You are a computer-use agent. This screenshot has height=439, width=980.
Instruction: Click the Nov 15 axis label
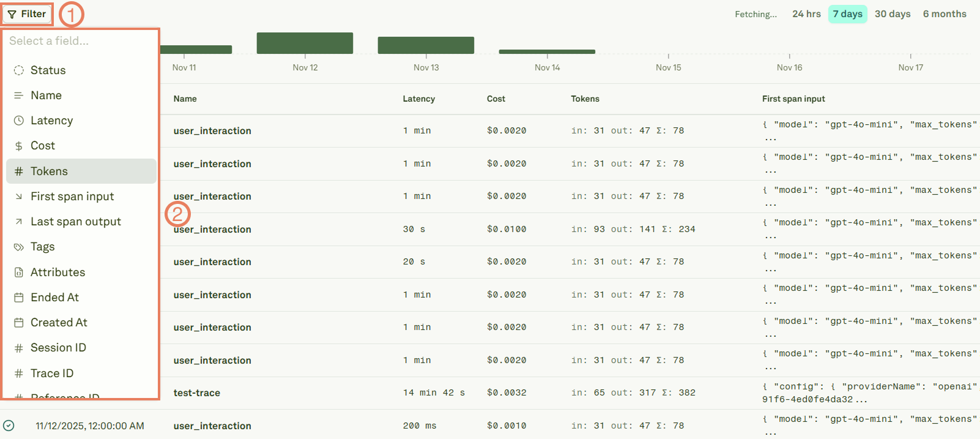tap(668, 68)
